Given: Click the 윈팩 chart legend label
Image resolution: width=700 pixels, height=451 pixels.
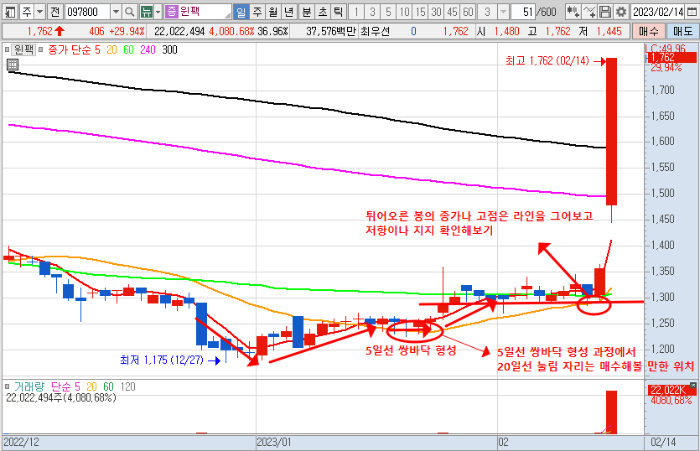Looking at the screenshot, I should tap(23, 49).
